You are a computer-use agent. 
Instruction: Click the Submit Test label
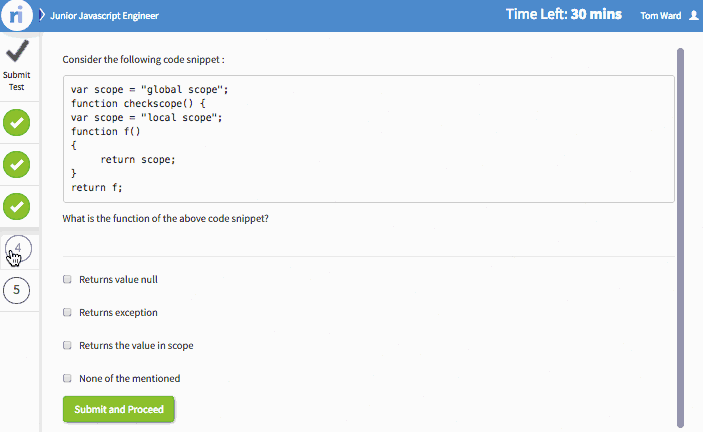[x=17, y=81]
